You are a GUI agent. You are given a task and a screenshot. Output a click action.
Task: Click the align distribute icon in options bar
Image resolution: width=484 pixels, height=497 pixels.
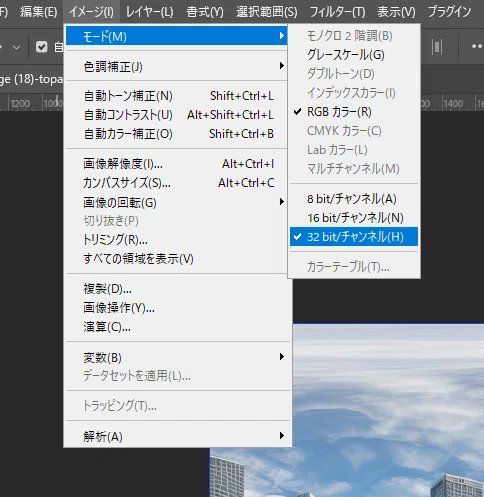point(437,47)
